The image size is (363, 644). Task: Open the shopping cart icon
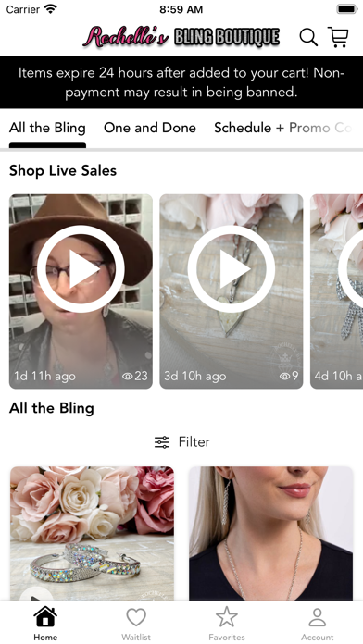tap(338, 37)
